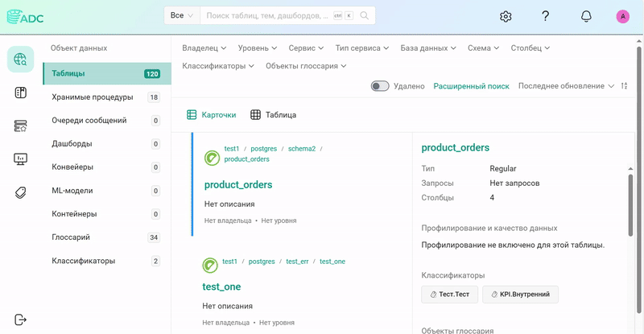644x334 pixels.
Task: Expand the Объекты глоссария filter
Action: (x=306, y=66)
